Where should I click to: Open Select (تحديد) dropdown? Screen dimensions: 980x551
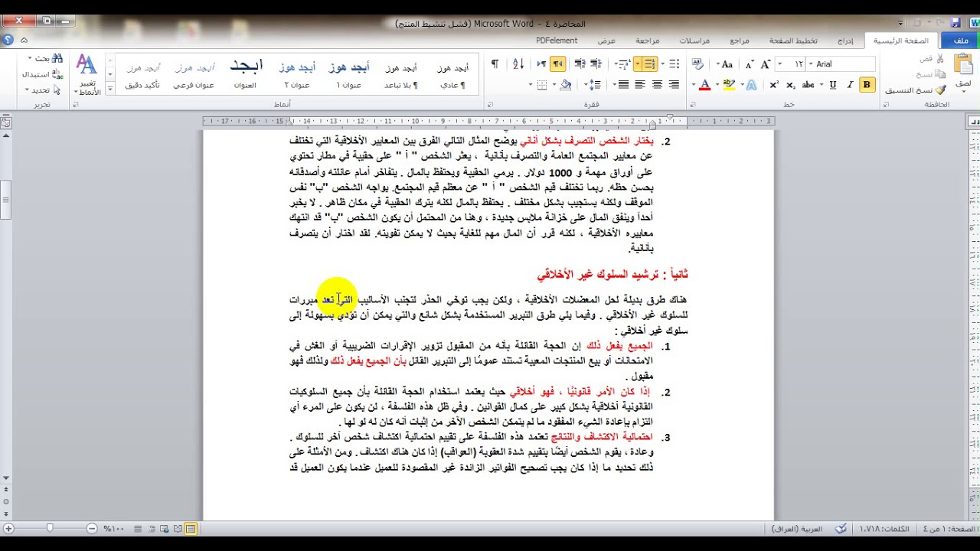38,90
